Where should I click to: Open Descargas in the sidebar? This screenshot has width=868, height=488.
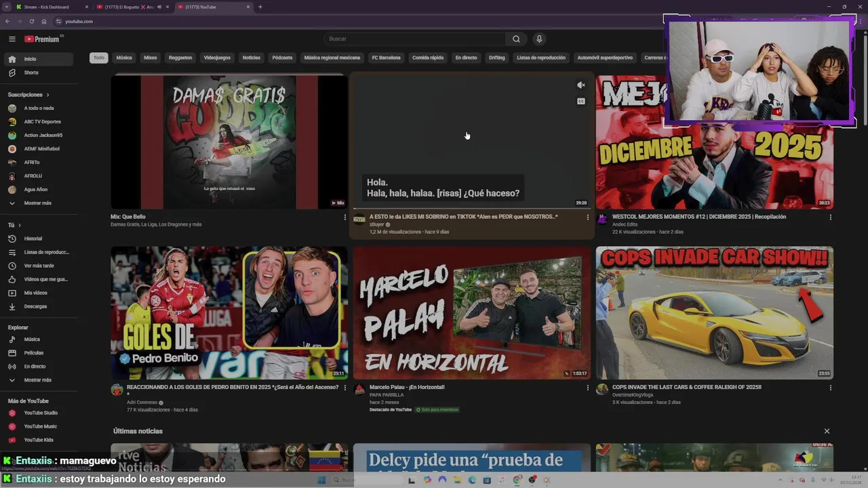[x=40, y=306]
